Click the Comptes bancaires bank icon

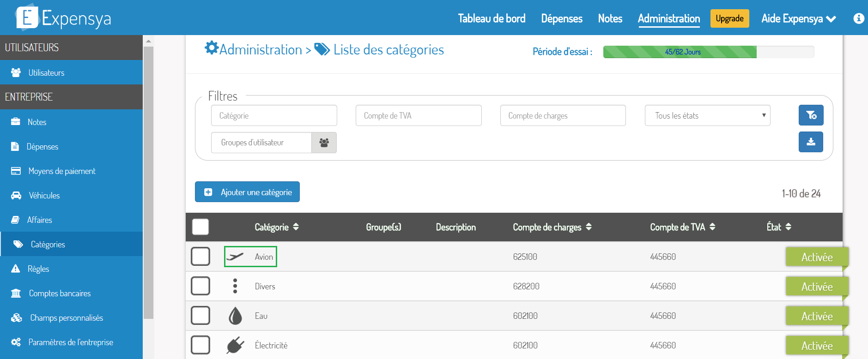[x=16, y=293]
